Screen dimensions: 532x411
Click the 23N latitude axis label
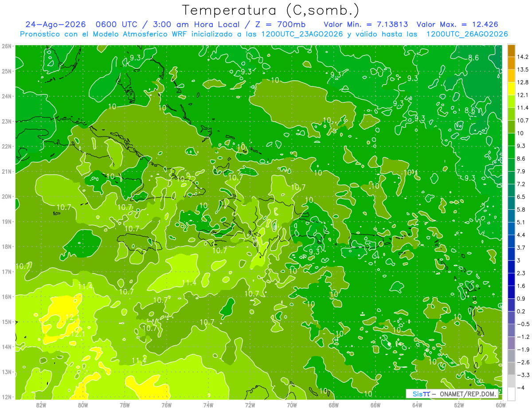[x=7, y=121]
